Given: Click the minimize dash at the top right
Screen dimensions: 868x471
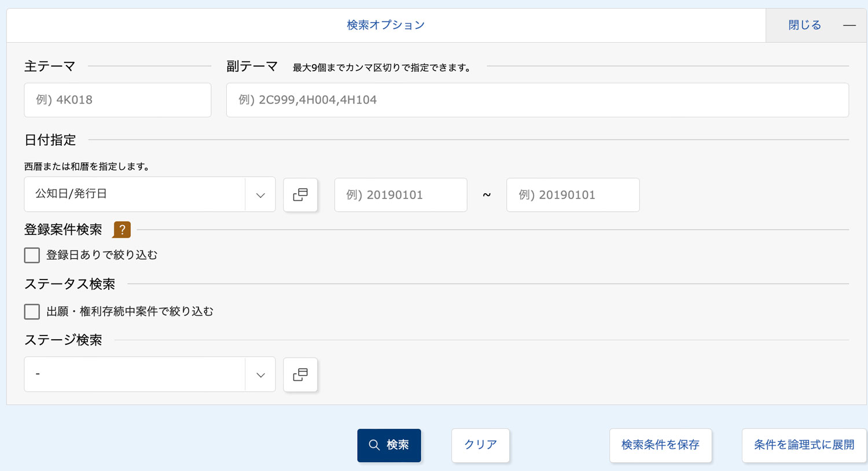Looking at the screenshot, I should click(x=849, y=25).
